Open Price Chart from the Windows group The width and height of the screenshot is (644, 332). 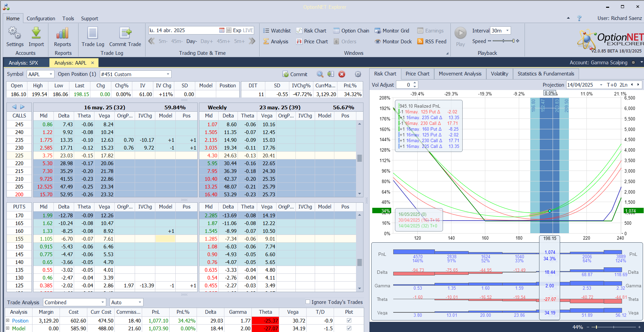coord(312,41)
